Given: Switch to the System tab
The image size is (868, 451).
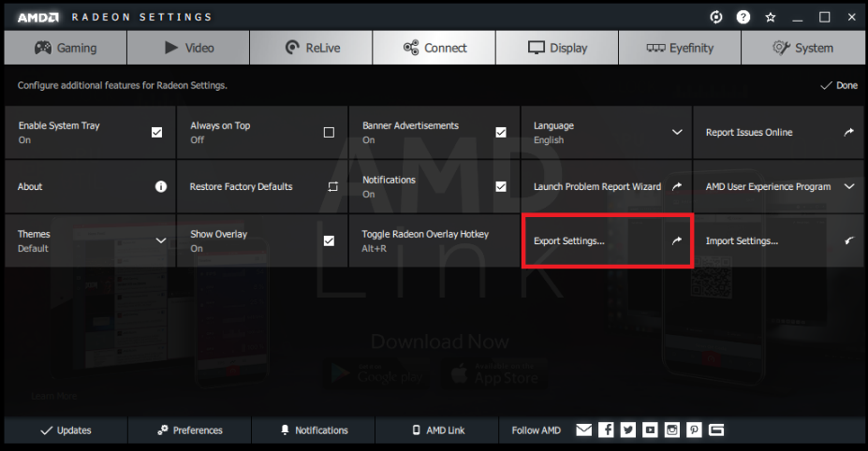Looking at the screenshot, I should 802,48.
